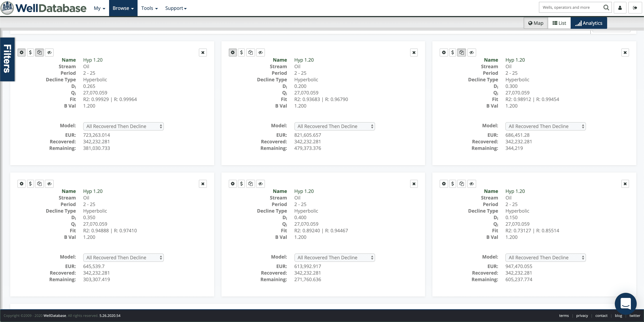
Task: Switch to the Map view tab
Action: [x=536, y=23]
